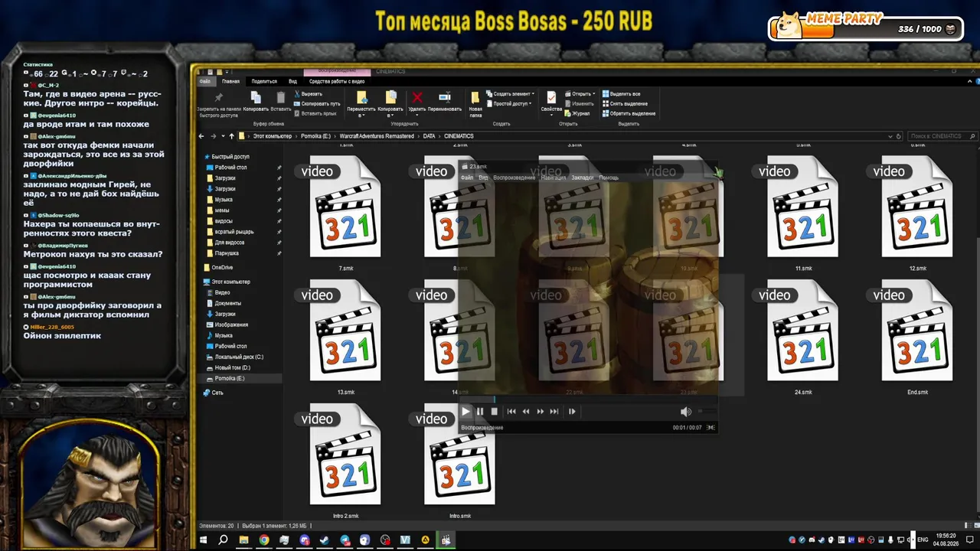Open the Помощь menu in media player

[609, 178]
